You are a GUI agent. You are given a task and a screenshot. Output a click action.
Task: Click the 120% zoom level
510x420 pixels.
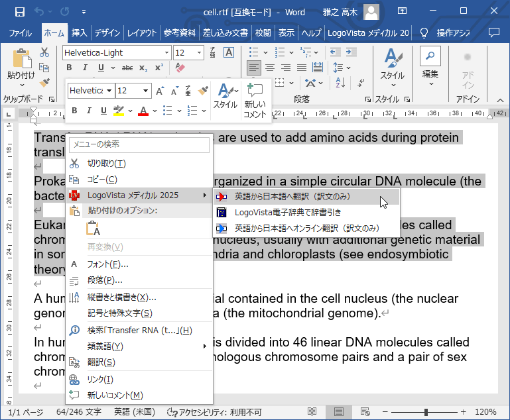(485, 412)
